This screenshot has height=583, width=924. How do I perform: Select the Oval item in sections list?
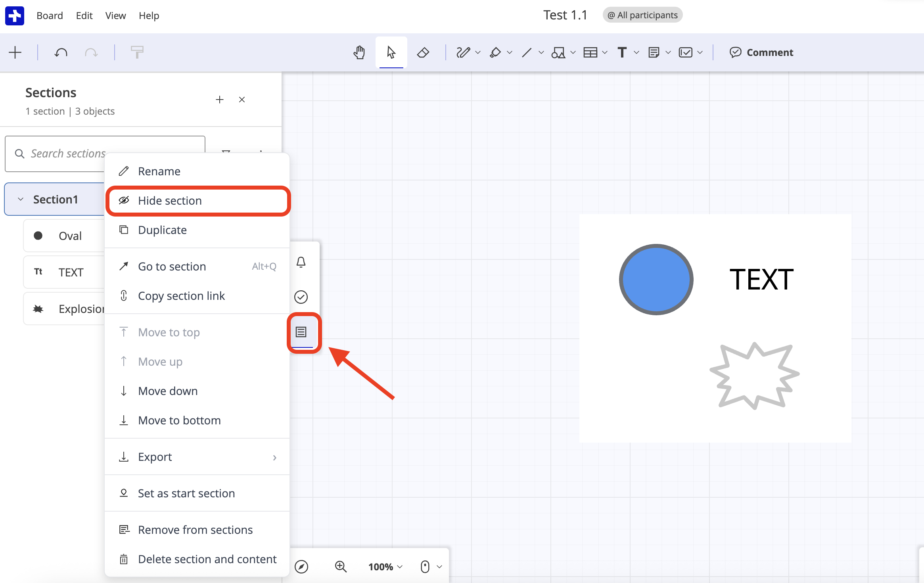[x=63, y=236]
